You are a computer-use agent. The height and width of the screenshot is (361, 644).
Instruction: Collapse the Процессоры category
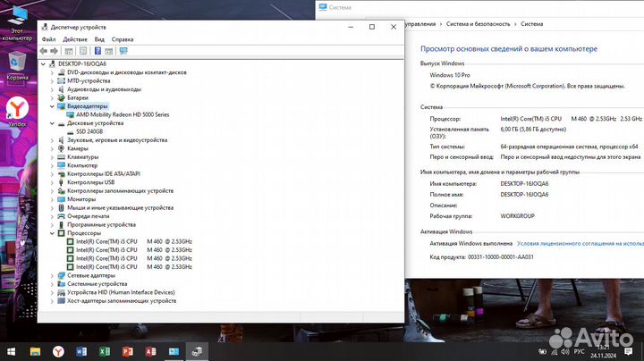pos(52,233)
